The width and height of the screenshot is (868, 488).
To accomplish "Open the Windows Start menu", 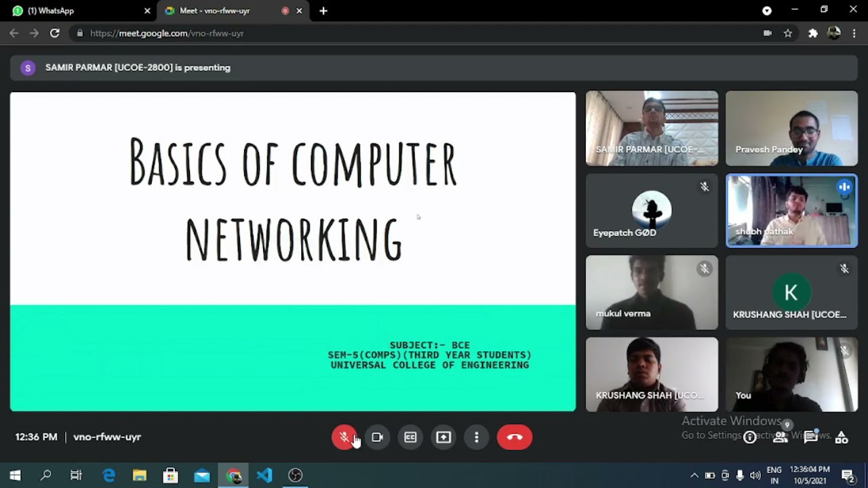I will coord(15,476).
